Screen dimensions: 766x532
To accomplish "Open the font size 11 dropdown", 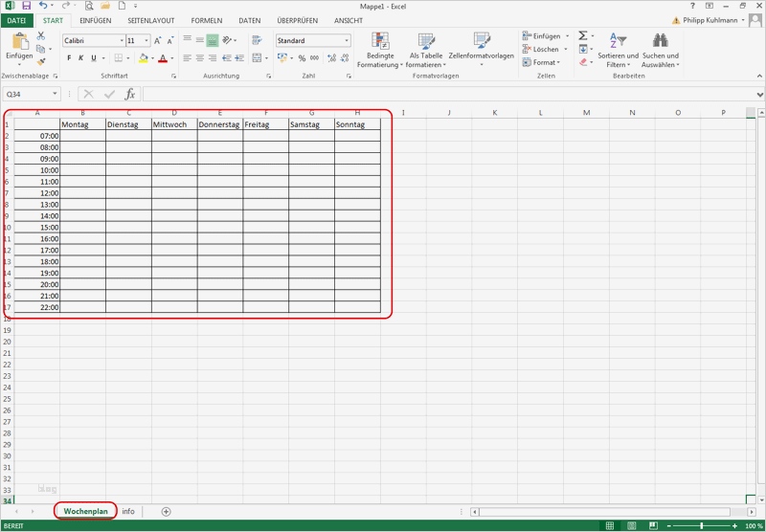I will pos(146,41).
